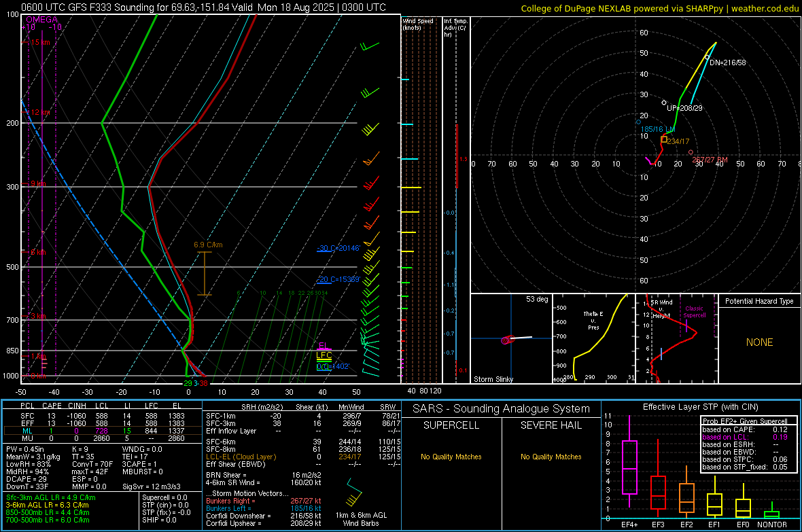Click the CINH column header

[x=77, y=406]
